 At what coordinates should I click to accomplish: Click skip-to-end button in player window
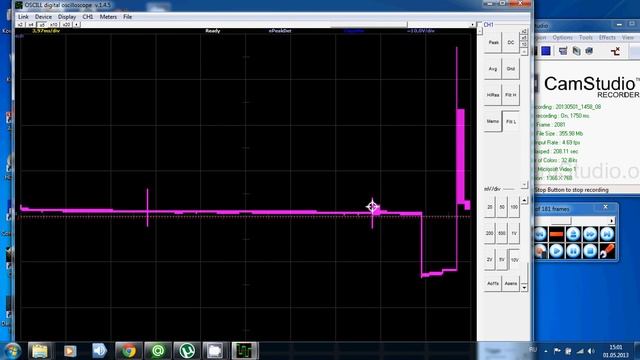(x=607, y=234)
